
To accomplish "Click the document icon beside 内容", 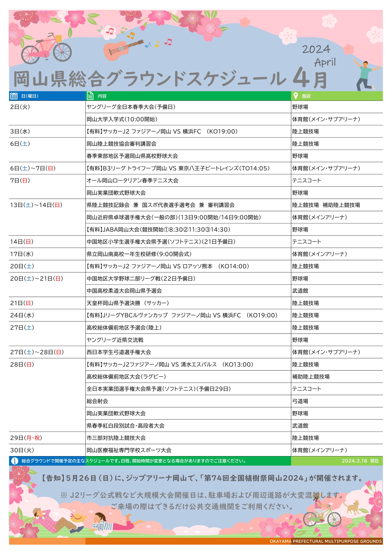I will 90,96.
